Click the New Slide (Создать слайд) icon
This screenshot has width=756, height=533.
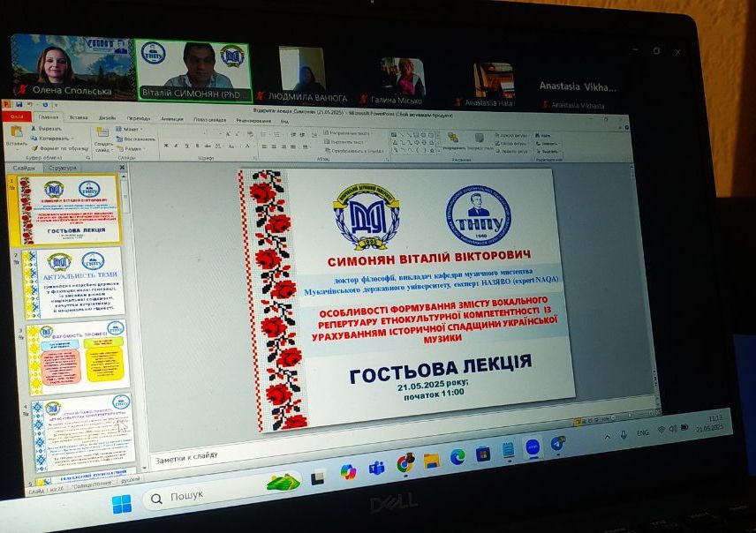[x=102, y=132]
